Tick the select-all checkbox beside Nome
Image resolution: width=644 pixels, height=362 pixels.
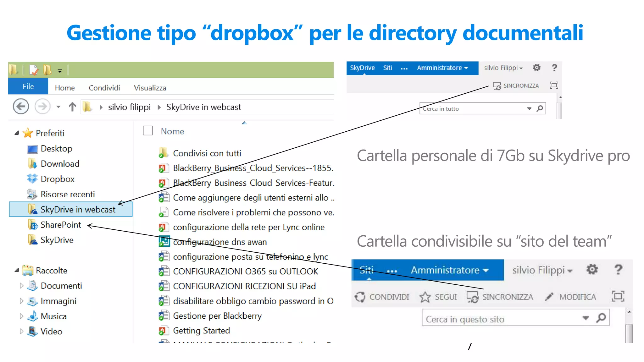pyautogui.click(x=148, y=130)
